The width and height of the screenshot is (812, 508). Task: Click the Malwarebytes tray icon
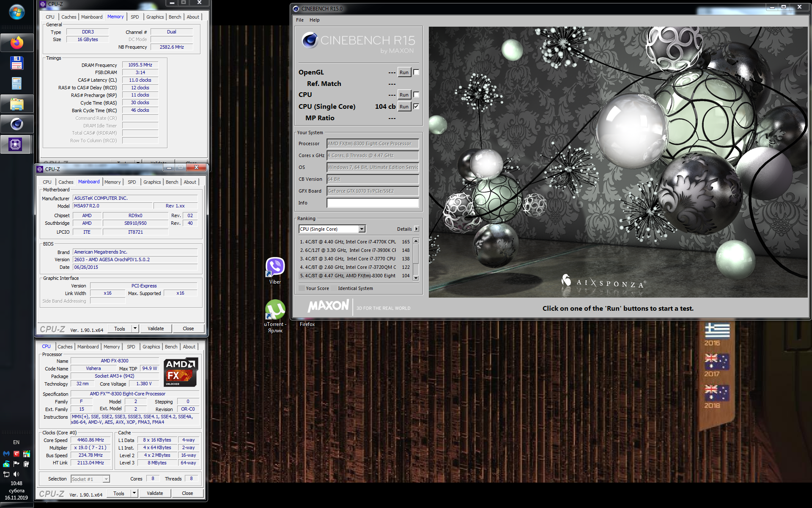6,454
